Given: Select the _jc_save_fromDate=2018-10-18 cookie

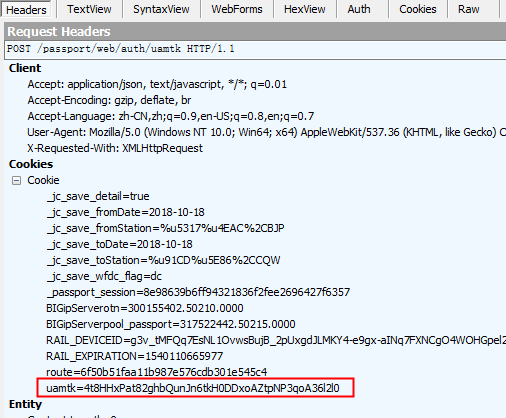Looking at the screenshot, I should pyautogui.click(x=125, y=212).
